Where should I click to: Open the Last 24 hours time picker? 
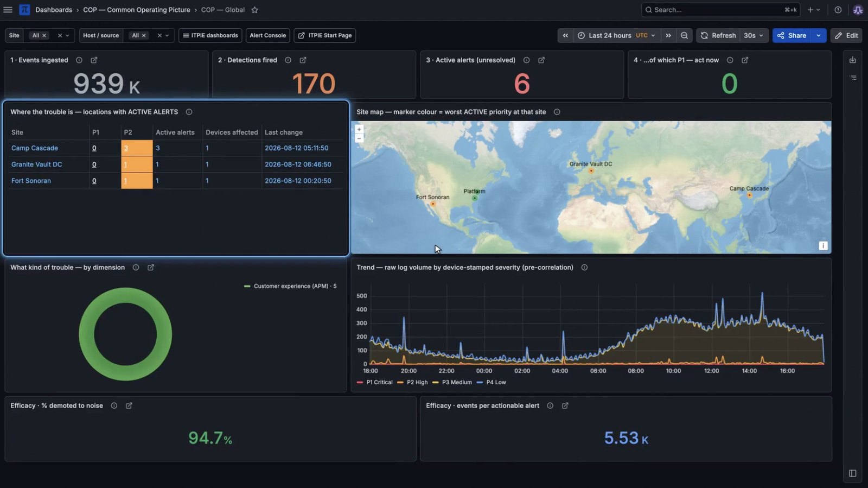(616, 35)
